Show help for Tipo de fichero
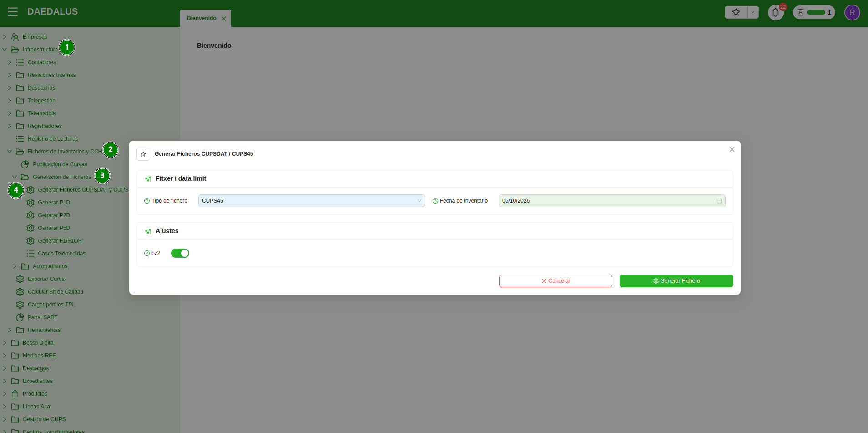This screenshot has height=433, width=868. pos(147,201)
